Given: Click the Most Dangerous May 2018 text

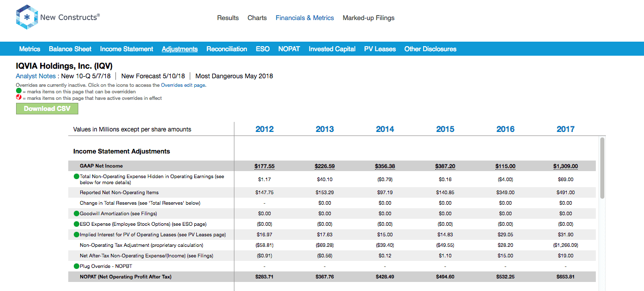Looking at the screenshot, I should pyautogui.click(x=234, y=76).
